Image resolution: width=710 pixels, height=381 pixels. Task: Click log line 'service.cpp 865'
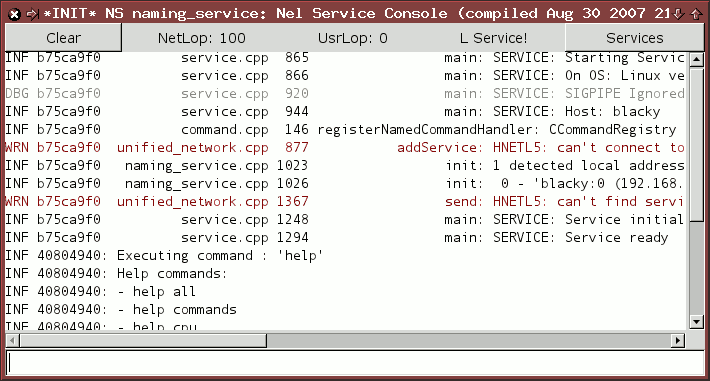point(345,58)
